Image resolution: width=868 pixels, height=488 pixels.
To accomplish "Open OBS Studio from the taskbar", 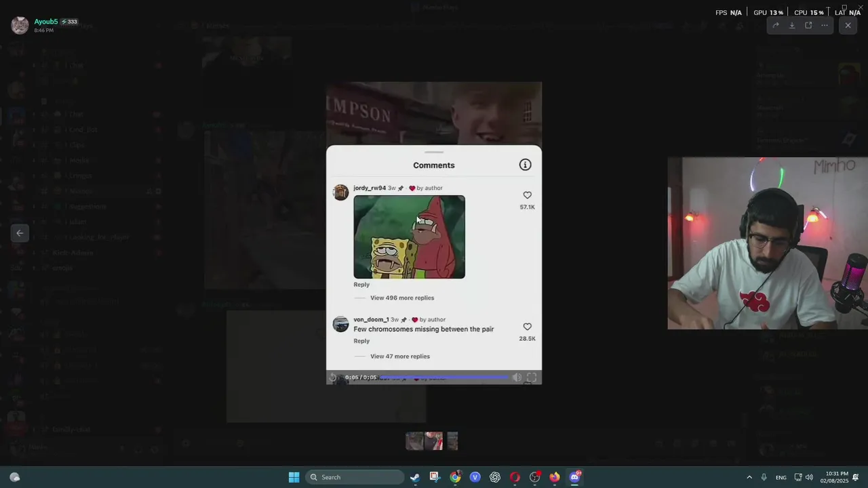I will click(x=535, y=477).
